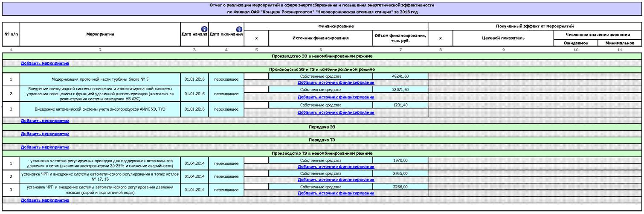Select start date 01.04.2014 for the котлов № 17, 18 row
The height and width of the screenshot is (214, 644).
point(194,176)
